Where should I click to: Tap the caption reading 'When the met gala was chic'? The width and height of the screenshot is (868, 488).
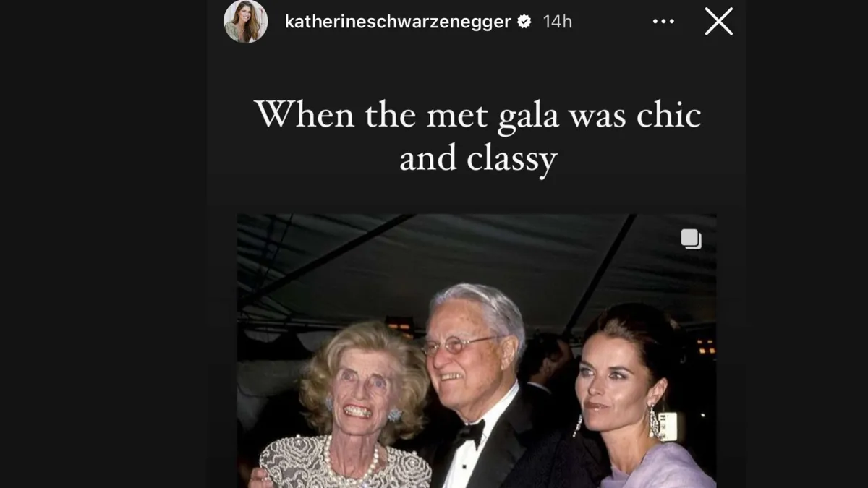click(477, 114)
